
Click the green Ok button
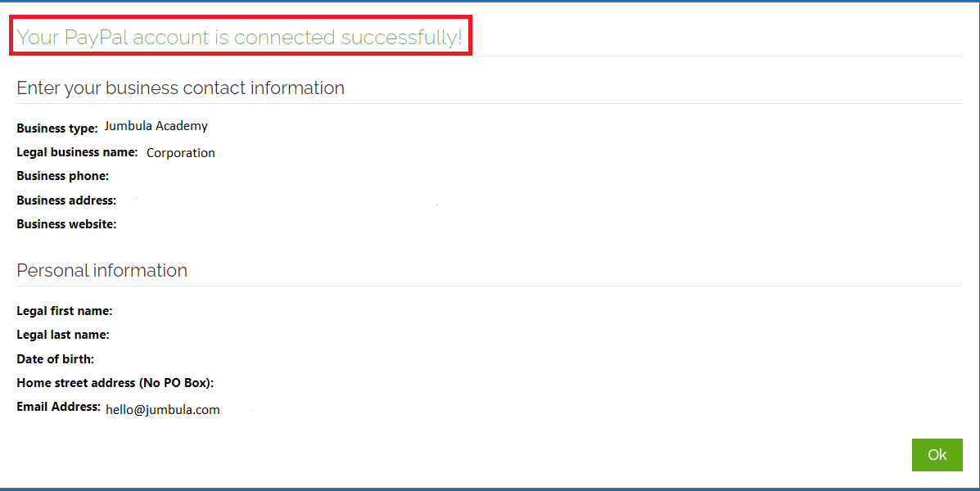pyautogui.click(x=937, y=455)
